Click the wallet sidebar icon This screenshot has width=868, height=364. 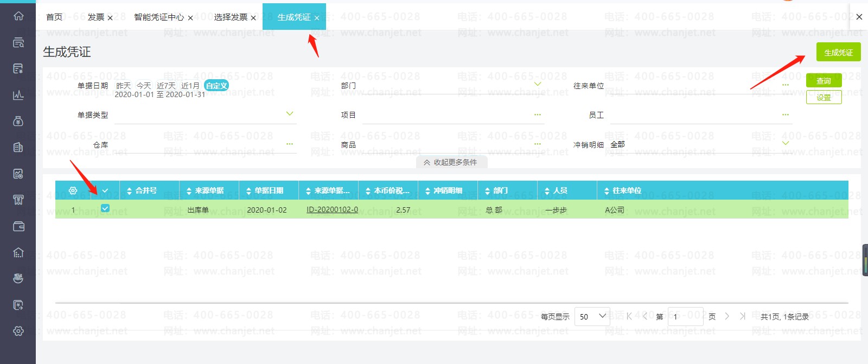point(18,226)
